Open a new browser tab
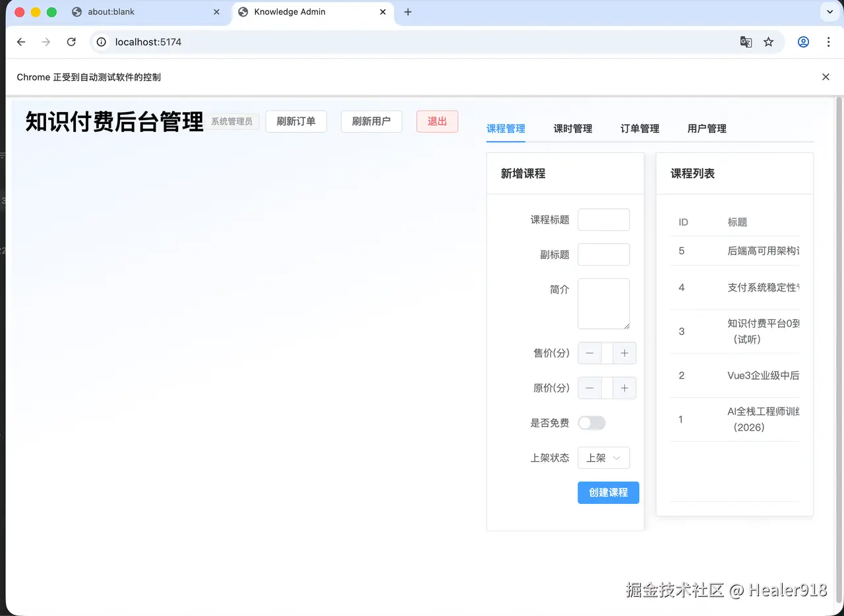This screenshot has width=844, height=616. [407, 12]
